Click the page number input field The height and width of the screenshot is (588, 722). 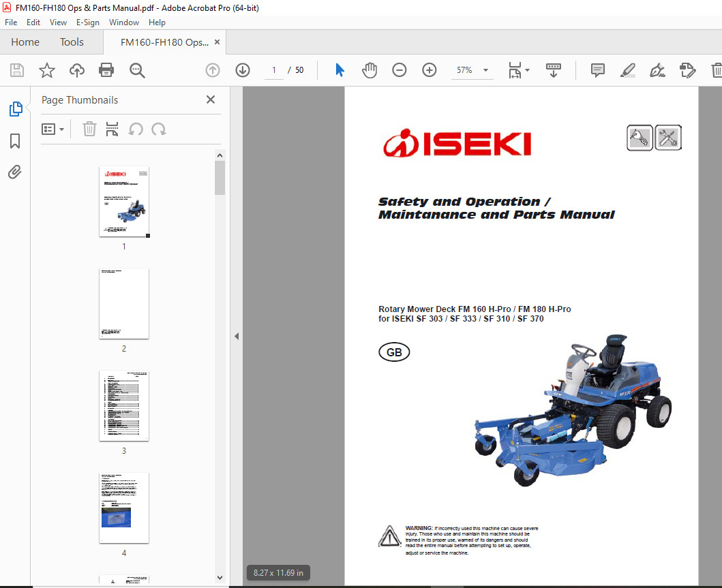[x=274, y=70]
